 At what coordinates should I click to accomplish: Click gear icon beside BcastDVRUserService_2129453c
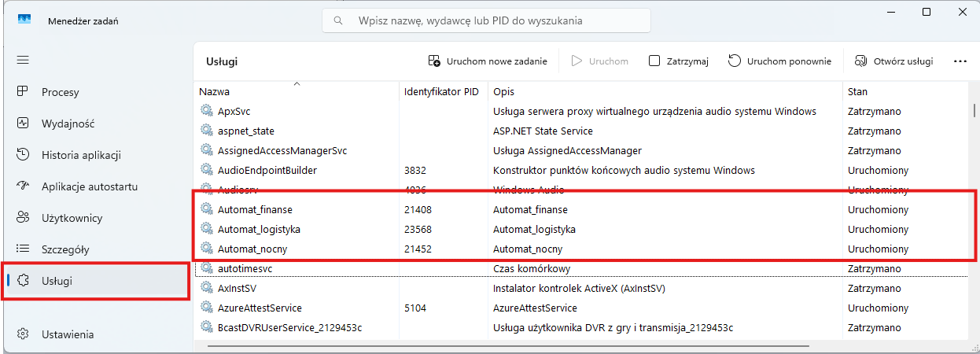point(207,327)
